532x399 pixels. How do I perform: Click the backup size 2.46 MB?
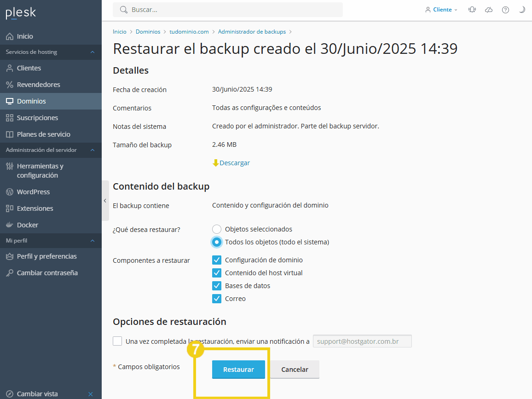pos(224,145)
